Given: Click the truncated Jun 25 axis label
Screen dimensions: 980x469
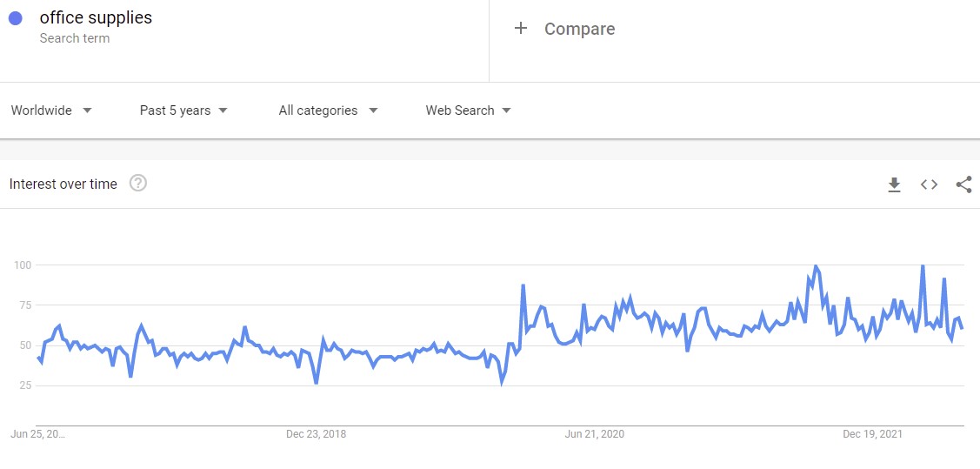Looking at the screenshot, I should pyautogui.click(x=37, y=434).
